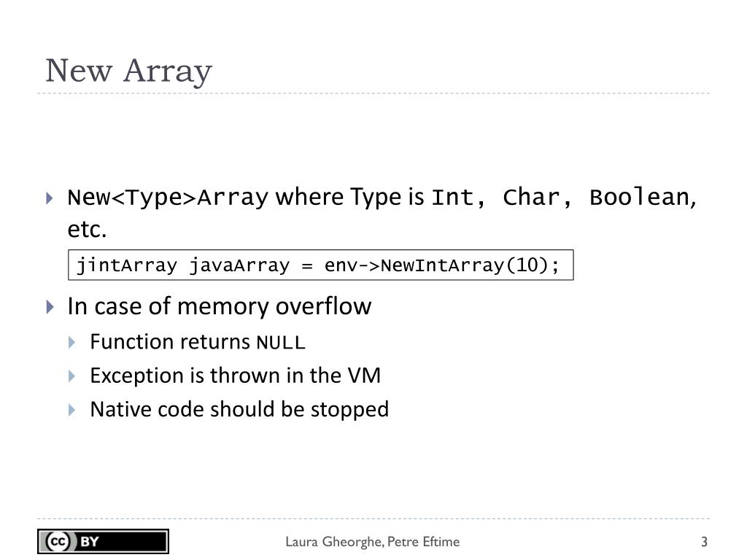The width and height of the screenshot is (747, 560).
Task: Click the footer text 'Laura Gheorghe, Petre Eftime'
Action: pos(373,542)
